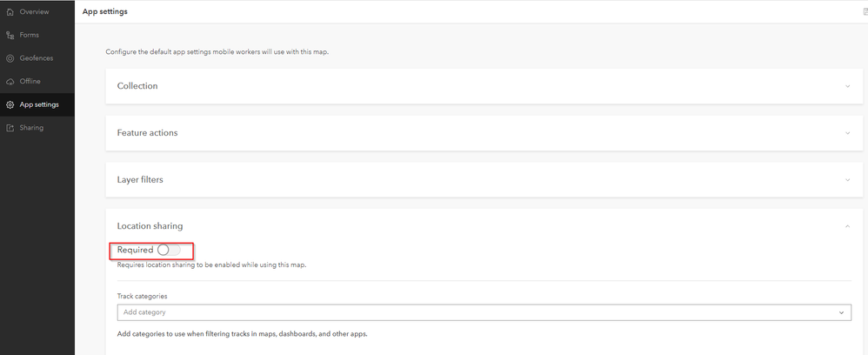868x355 pixels.
Task: Open the Track categories dropdown arrow
Action: (842, 312)
